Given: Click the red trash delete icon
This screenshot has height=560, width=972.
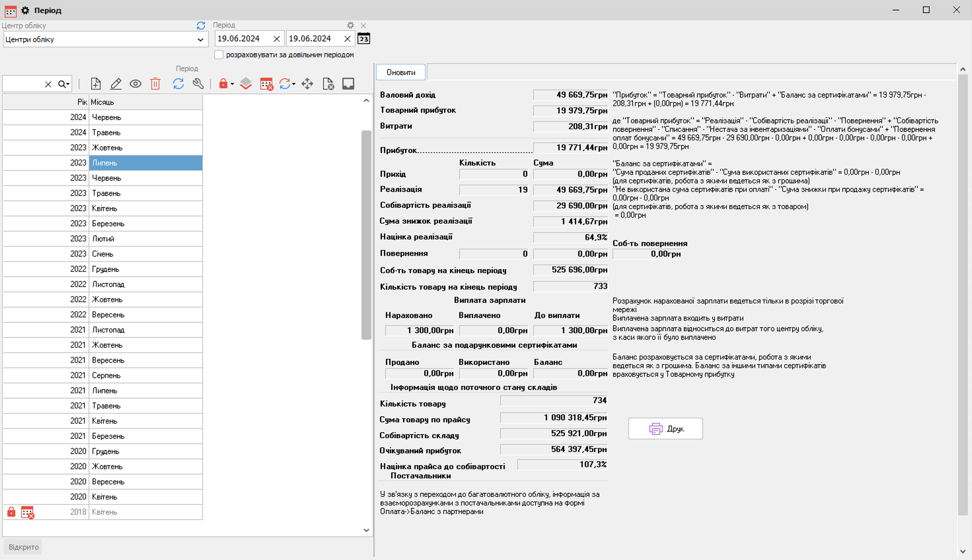Looking at the screenshot, I should point(155,84).
